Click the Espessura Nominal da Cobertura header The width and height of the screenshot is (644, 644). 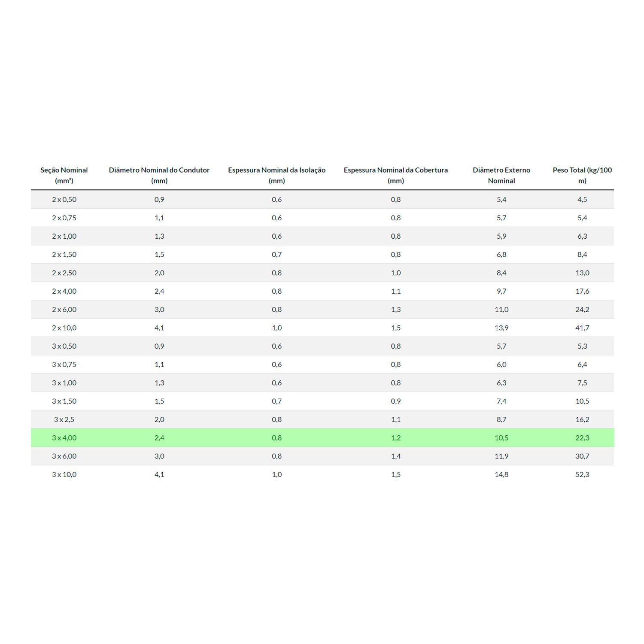click(395, 175)
